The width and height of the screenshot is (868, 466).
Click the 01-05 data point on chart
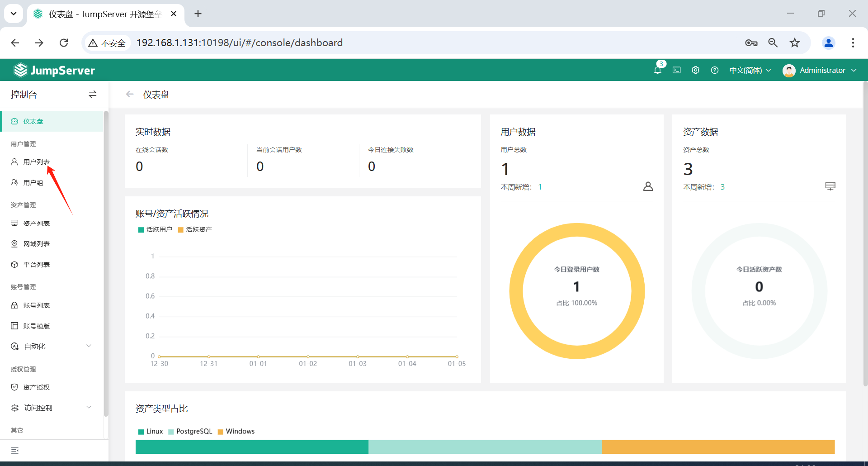457,357
